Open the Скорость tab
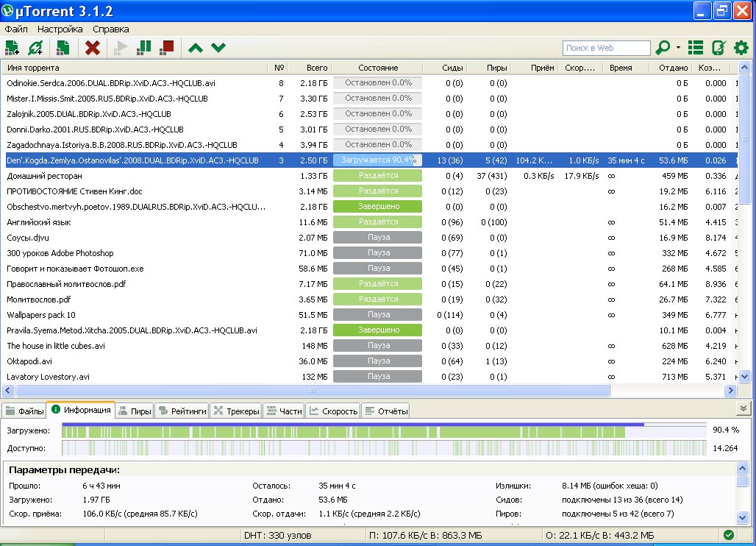The width and height of the screenshot is (756, 546). pos(333,411)
